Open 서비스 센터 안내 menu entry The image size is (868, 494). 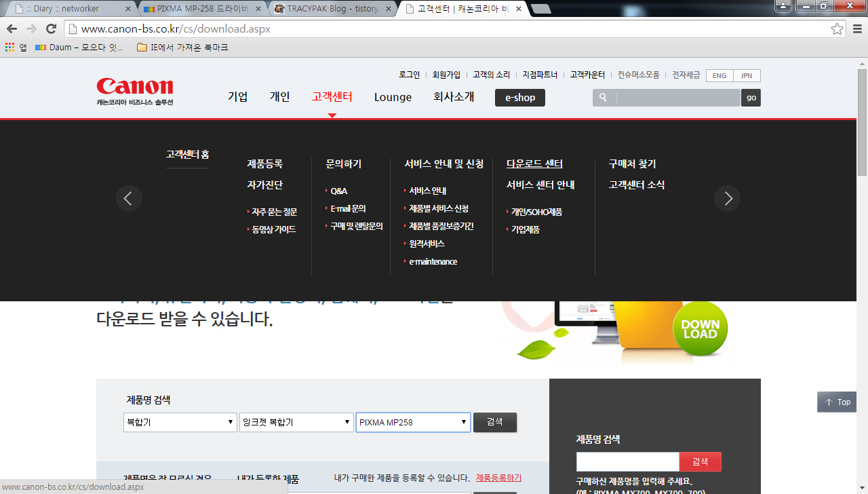(x=540, y=185)
